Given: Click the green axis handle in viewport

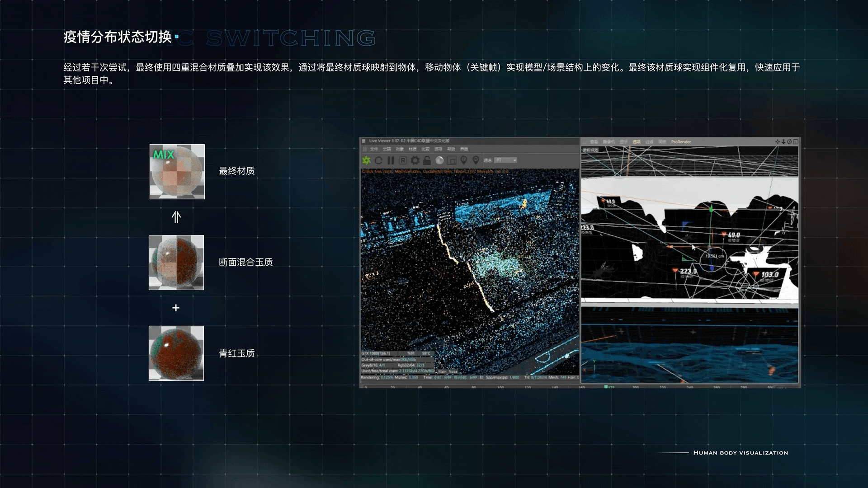Looking at the screenshot, I should (711, 209).
